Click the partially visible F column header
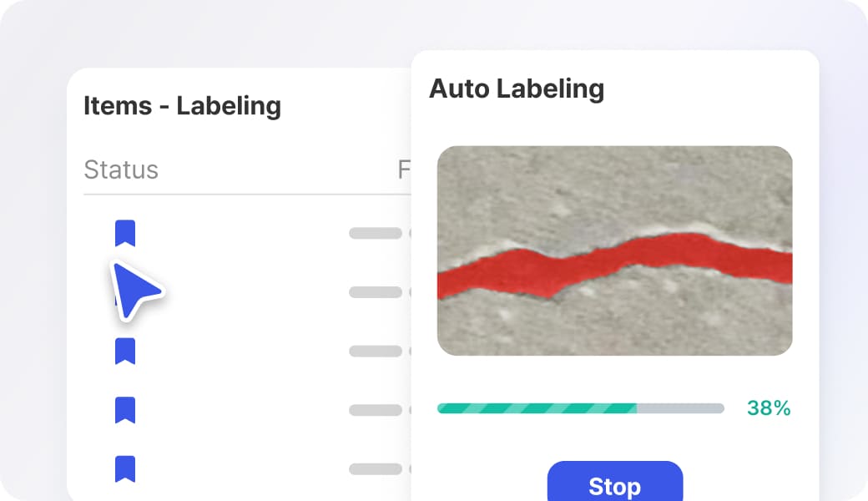 tap(404, 170)
